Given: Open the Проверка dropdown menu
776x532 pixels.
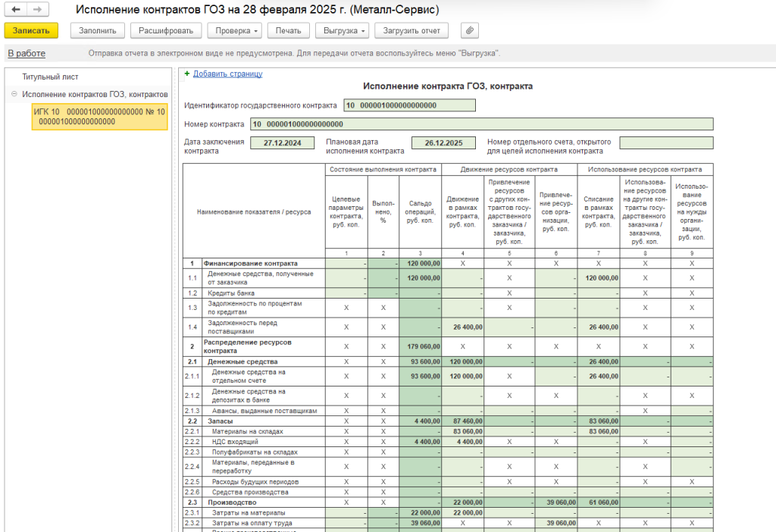Looking at the screenshot, I should coord(236,30).
